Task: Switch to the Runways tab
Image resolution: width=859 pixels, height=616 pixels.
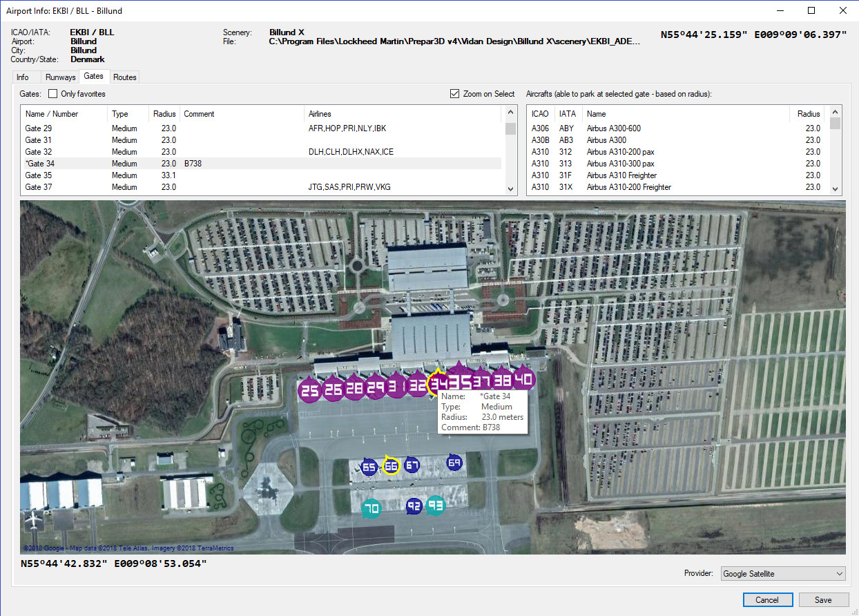Action: coord(61,77)
